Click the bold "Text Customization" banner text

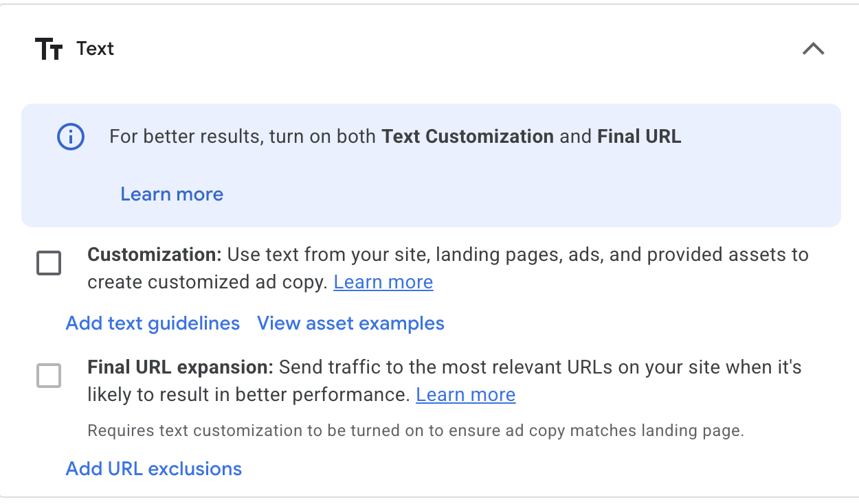(468, 137)
